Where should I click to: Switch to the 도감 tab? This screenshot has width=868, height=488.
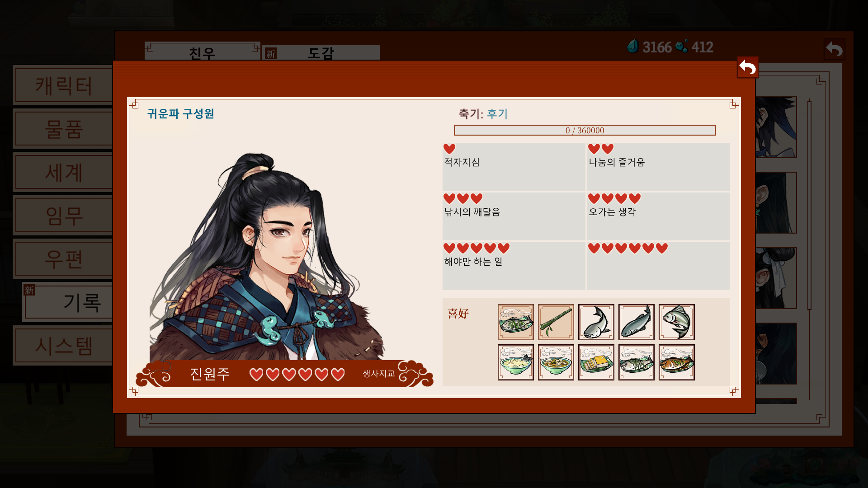(321, 52)
